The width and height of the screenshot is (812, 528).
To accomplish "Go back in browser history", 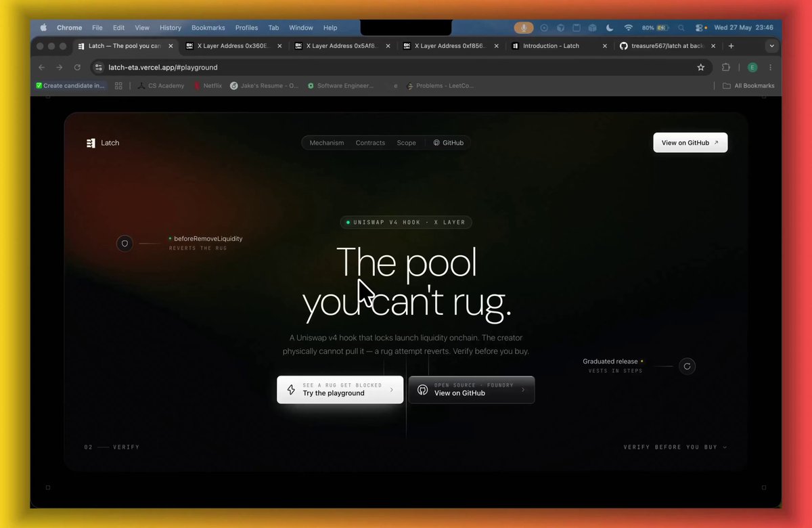I will [42, 68].
